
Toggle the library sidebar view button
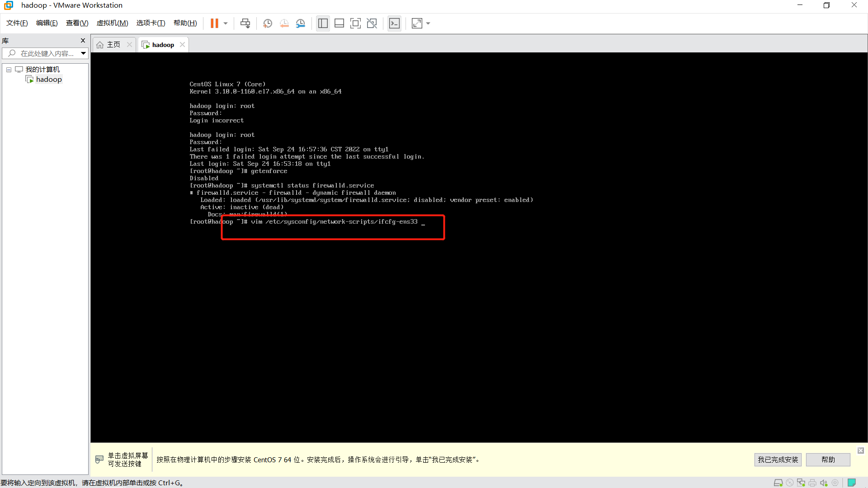323,23
